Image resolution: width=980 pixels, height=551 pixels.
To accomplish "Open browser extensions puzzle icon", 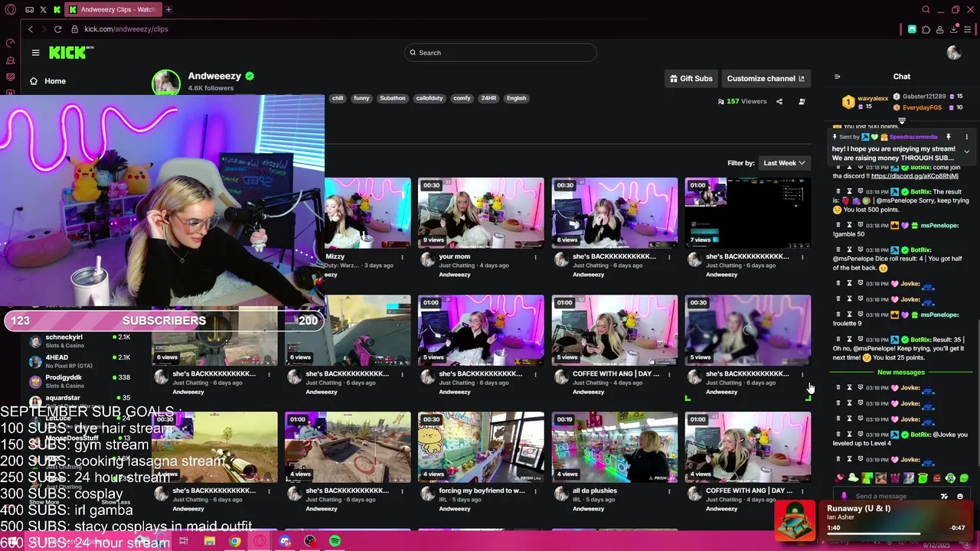I will [926, 29].
